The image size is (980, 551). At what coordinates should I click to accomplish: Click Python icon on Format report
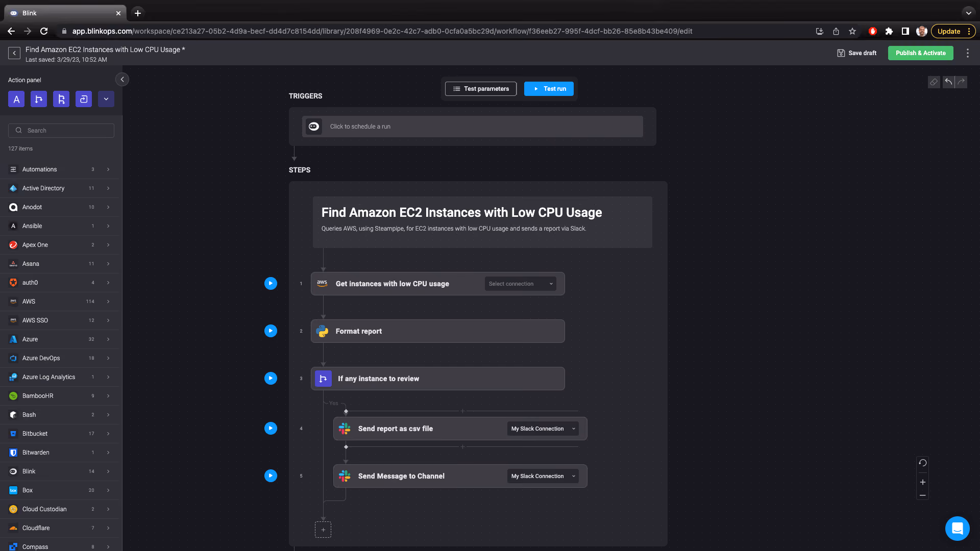point(322,331)
